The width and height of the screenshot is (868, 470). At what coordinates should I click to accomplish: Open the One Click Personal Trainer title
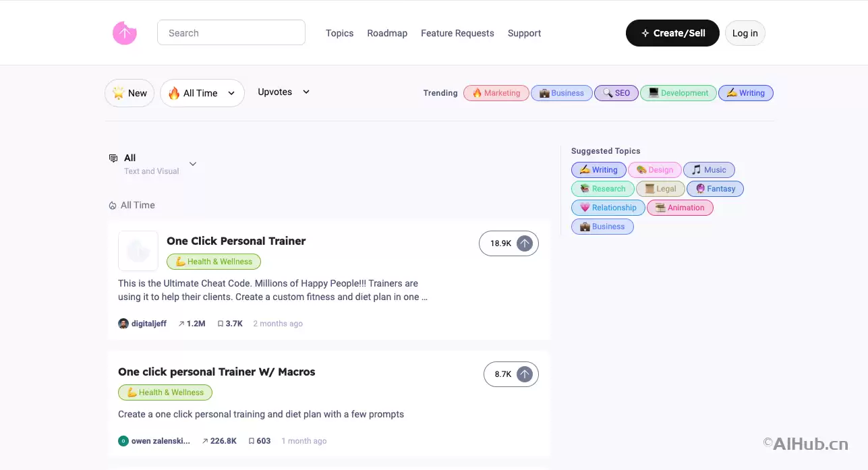[236, 241]
